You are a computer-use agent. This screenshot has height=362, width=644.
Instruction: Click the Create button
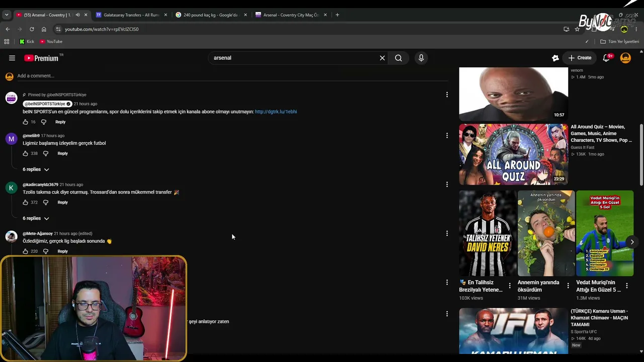pos(580,58)
